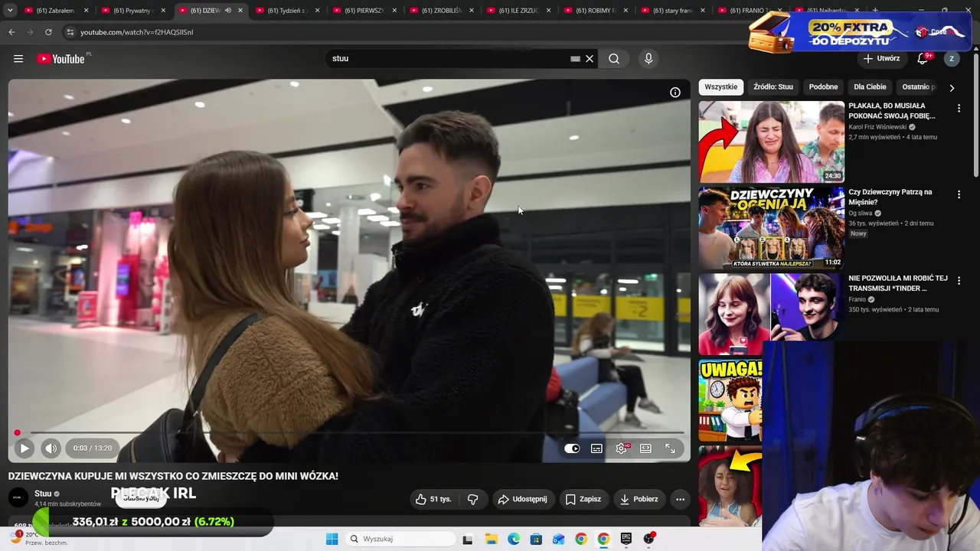Select the Źródło: Stuu filter chip
This screenshot has width=980, height=551.
point(773,87)
